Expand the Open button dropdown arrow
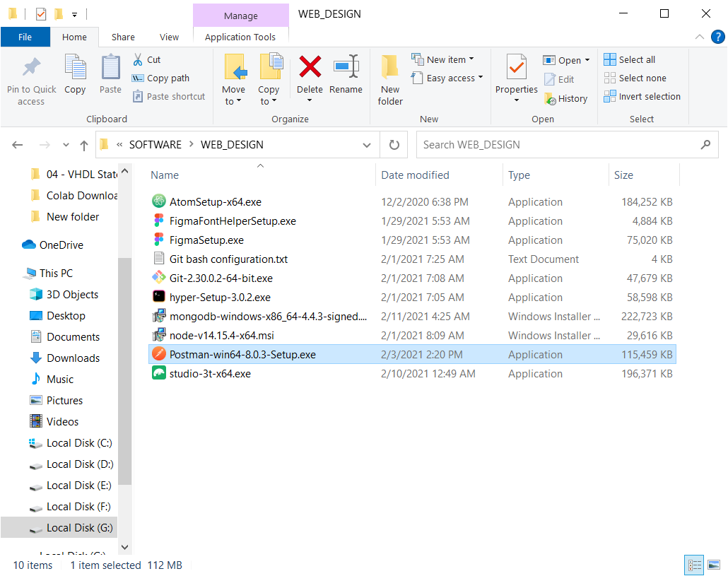728x576 pixels. pos(587,60)
